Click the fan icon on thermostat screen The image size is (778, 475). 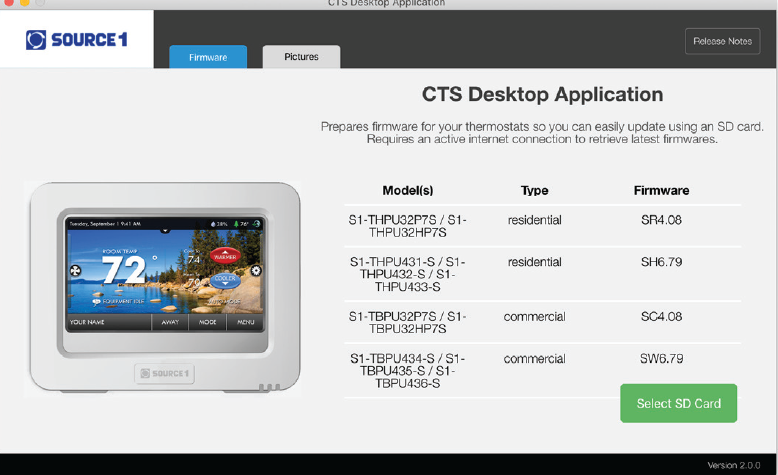[75, 271]
